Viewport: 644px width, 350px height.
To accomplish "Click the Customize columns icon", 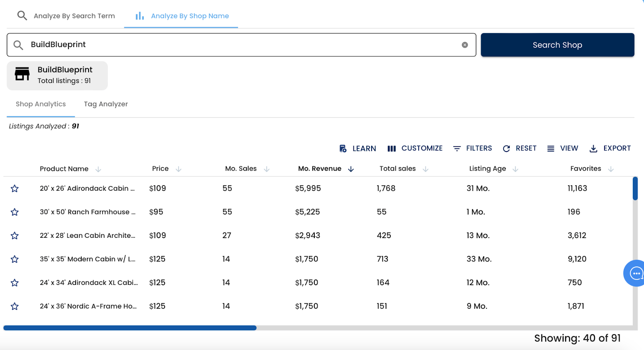I will pos(392,148).
